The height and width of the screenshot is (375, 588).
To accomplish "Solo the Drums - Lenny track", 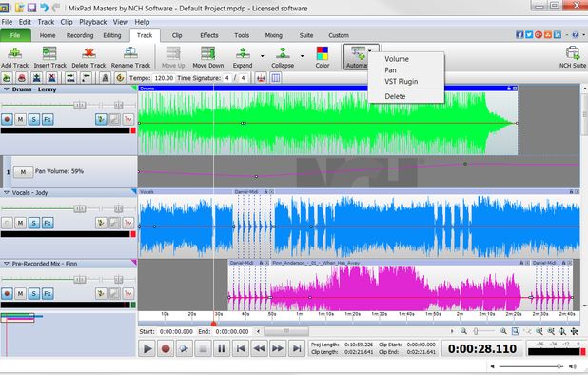I will tap(33, 120).
